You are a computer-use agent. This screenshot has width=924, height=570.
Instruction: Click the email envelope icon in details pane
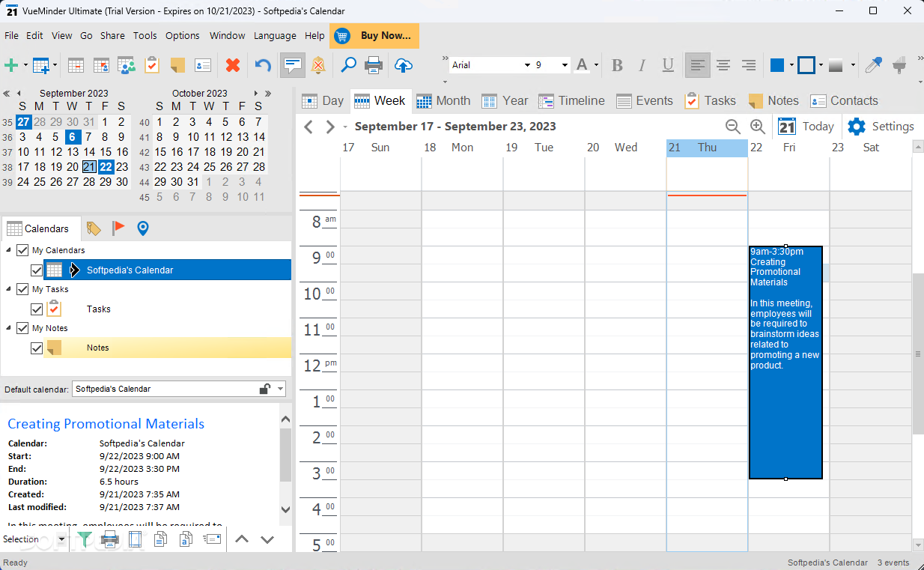(x=212, y=539)
